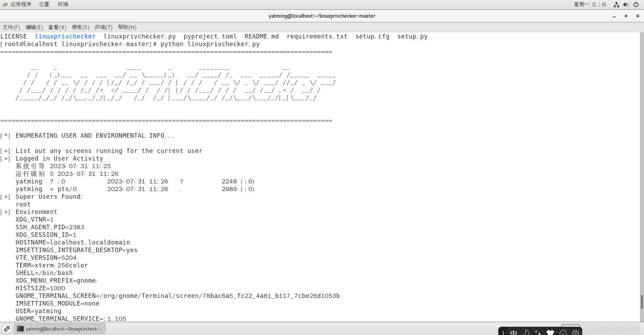Click the volume icon in the system tray
The image size is (644, 335).
tap(626, 5)
